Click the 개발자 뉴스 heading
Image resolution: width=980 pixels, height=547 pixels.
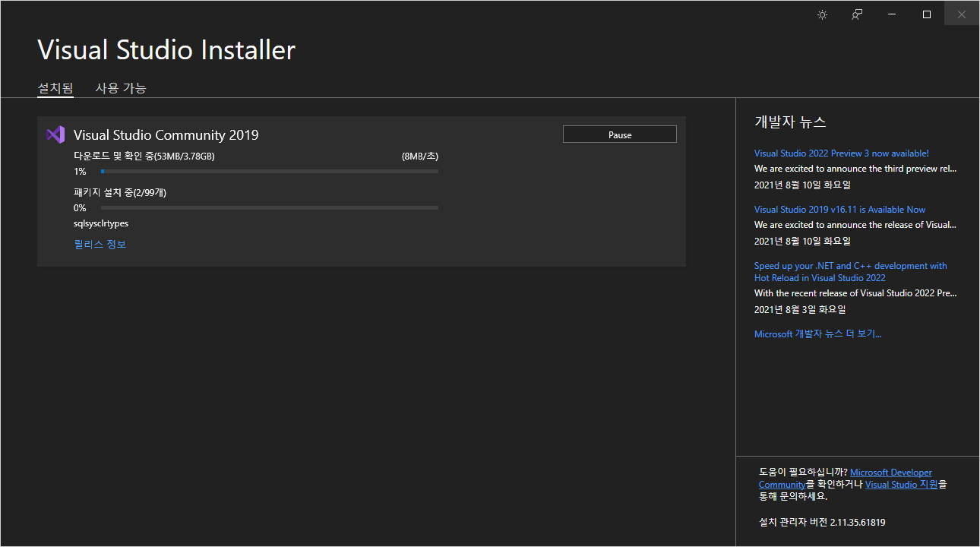click(x=790, y=122)
